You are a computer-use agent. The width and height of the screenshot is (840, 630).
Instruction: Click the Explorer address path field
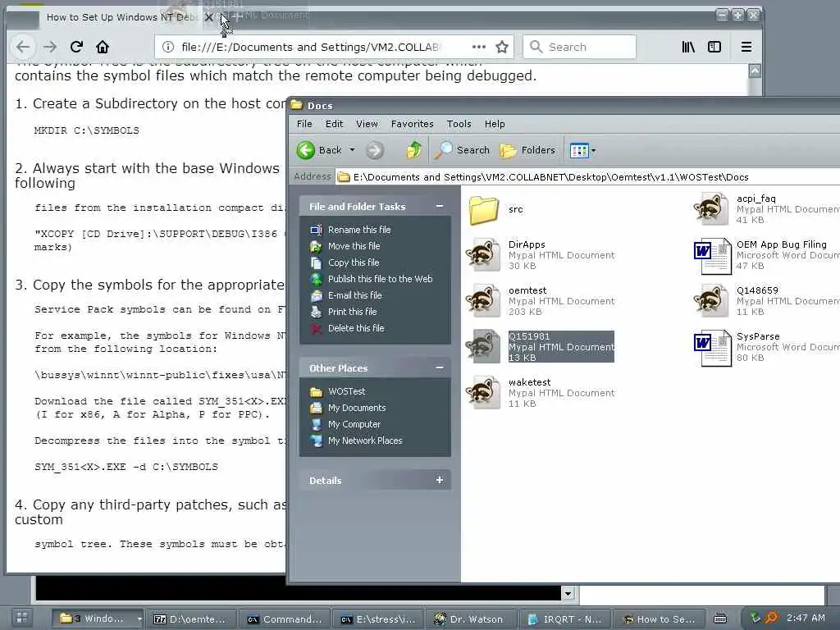(x=589, y=177)
